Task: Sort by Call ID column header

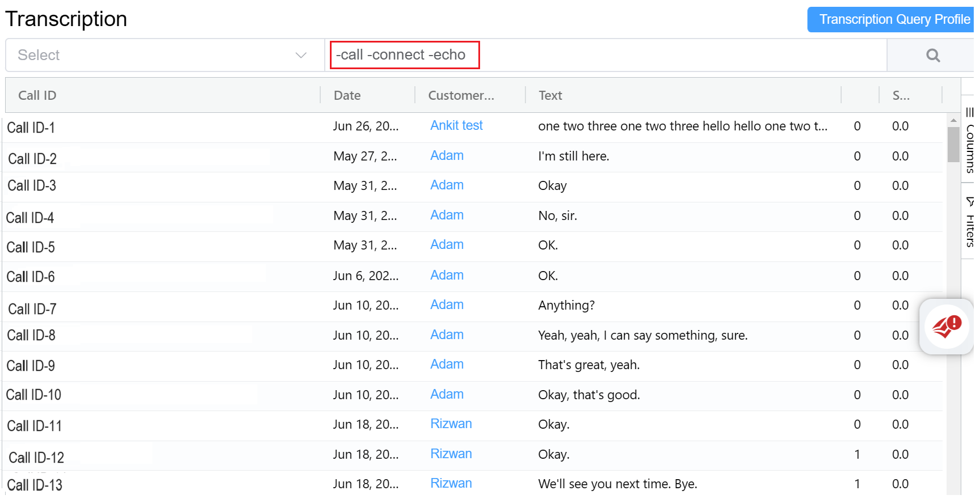Action: pos(37,95)
